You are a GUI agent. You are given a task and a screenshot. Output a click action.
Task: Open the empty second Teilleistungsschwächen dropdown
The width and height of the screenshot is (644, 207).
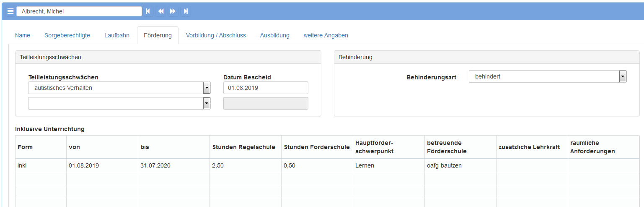206,103
